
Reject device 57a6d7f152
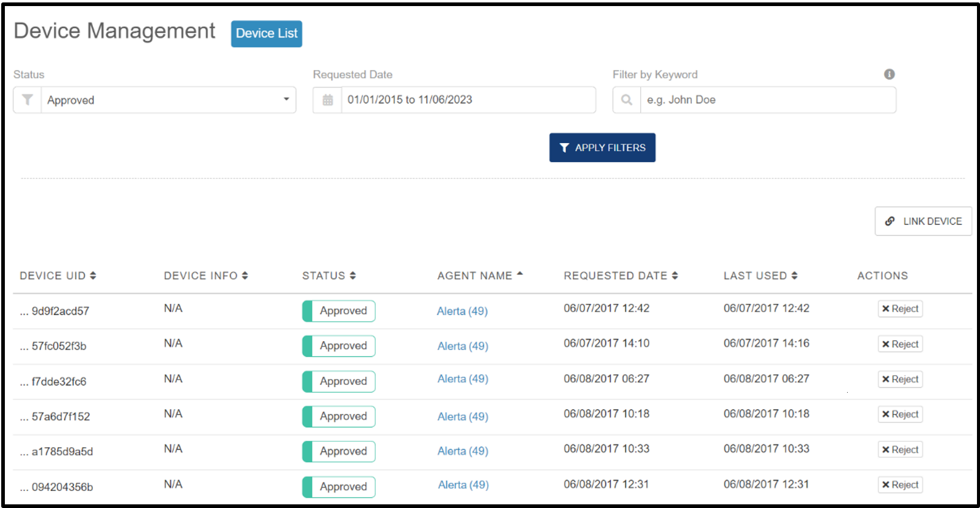point(900,414)
